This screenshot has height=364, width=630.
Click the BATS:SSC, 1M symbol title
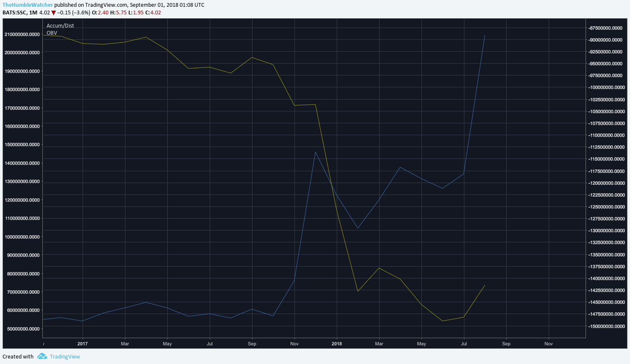point(20,13)
